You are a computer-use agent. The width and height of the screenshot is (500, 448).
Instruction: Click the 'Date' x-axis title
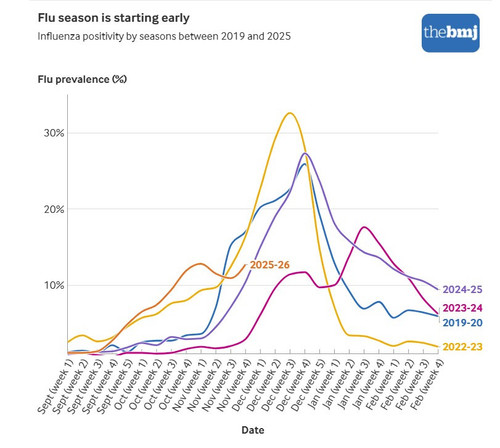253,430
